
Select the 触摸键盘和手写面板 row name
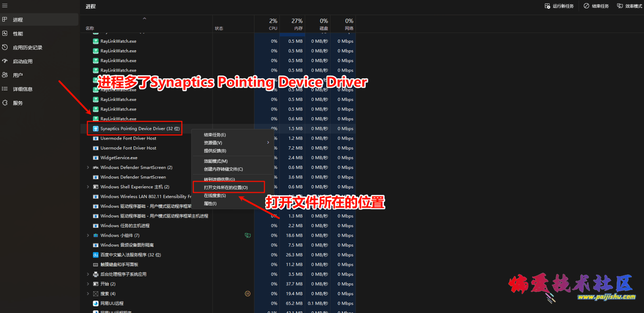point(119,265)
